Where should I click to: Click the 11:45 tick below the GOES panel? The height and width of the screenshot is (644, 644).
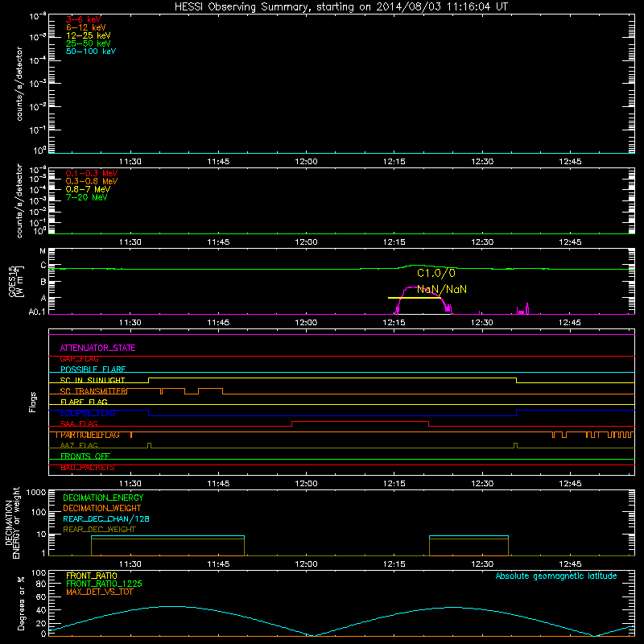pos(218,323)
